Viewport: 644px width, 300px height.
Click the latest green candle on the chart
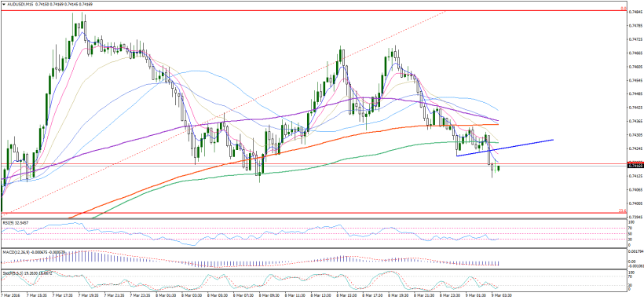point(498,169)
